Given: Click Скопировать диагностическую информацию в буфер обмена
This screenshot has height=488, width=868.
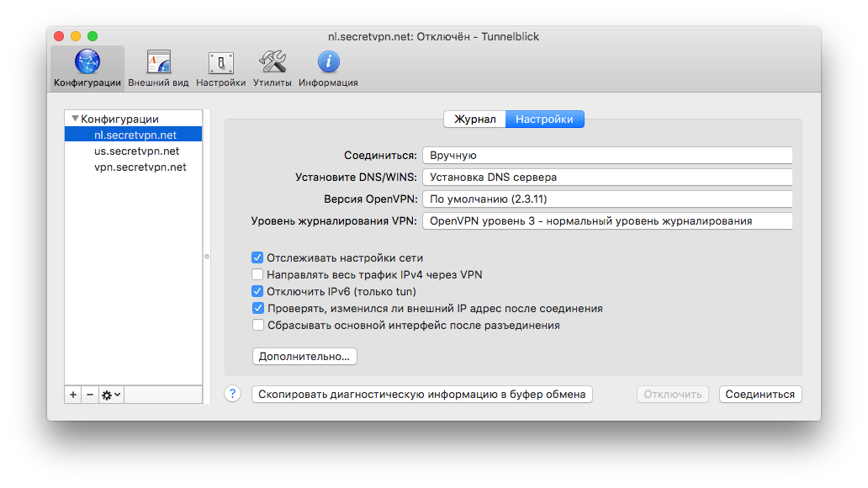Looking at the screenshot, I should coord(422,395).
